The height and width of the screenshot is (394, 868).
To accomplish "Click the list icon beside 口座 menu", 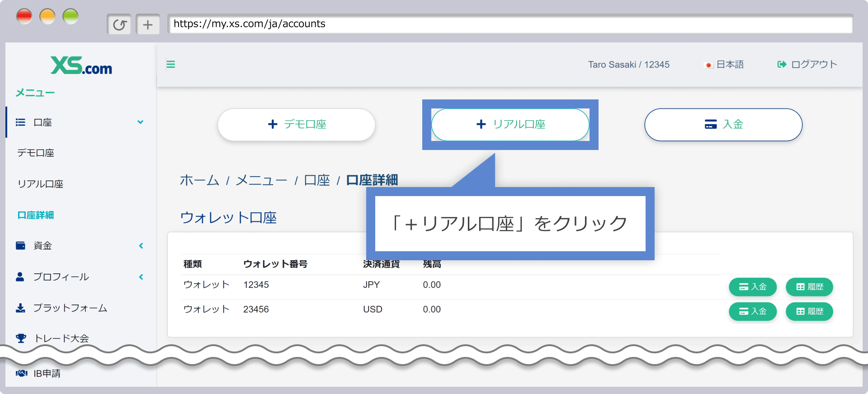I will [x=20, y=122].
